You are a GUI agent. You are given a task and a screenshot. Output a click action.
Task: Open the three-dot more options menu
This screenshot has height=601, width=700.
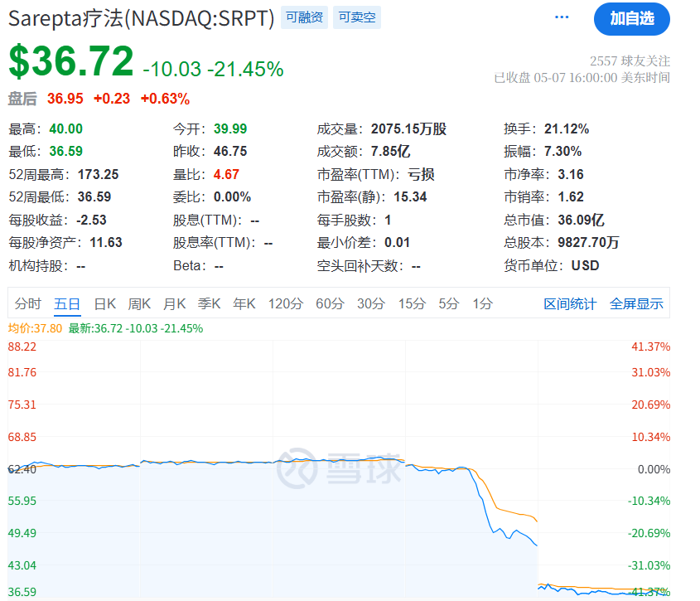(x=561, y=17)
